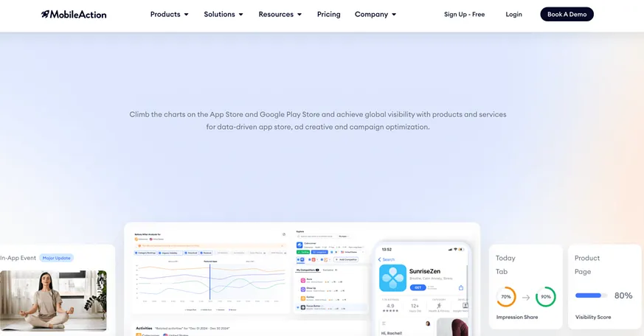644x336 pixels.
Task: Click the green tracking button in dashboard
Action: tap(303, 252)
